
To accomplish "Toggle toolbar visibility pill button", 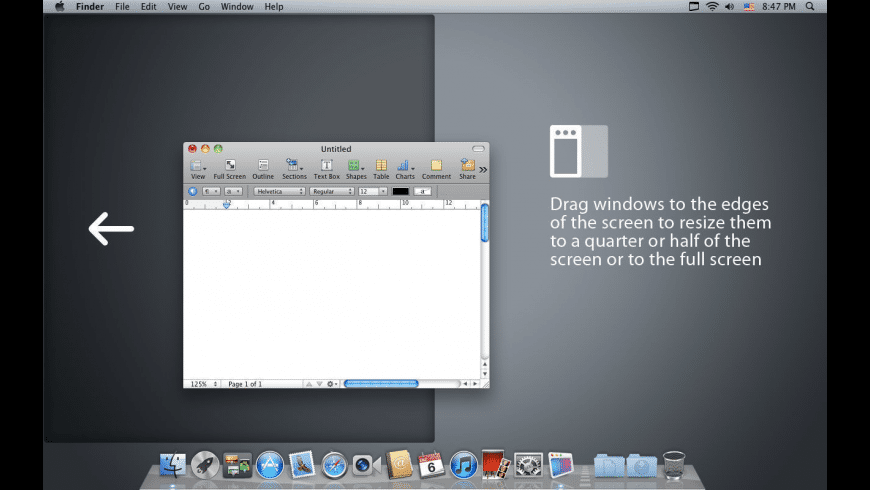I will tap(478, 149).
